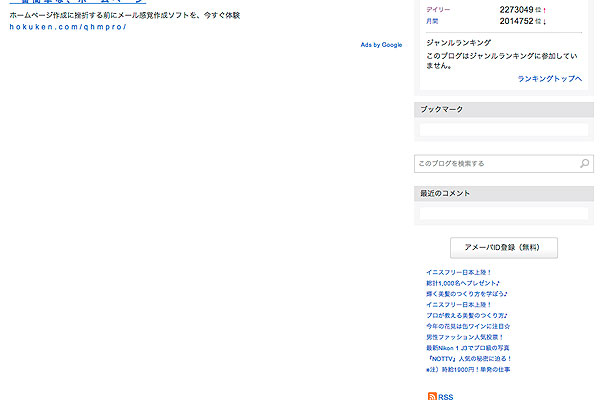The height and width of the screenshot is (400, 600).
Task: Open the ランキングトップへ link
Action: [x=549, y=78]
